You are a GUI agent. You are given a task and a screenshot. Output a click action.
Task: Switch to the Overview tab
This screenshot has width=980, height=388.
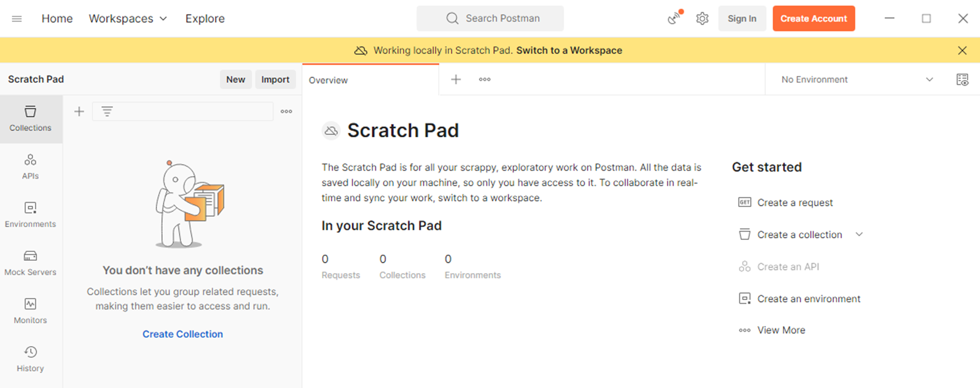(x=370, y=80)
